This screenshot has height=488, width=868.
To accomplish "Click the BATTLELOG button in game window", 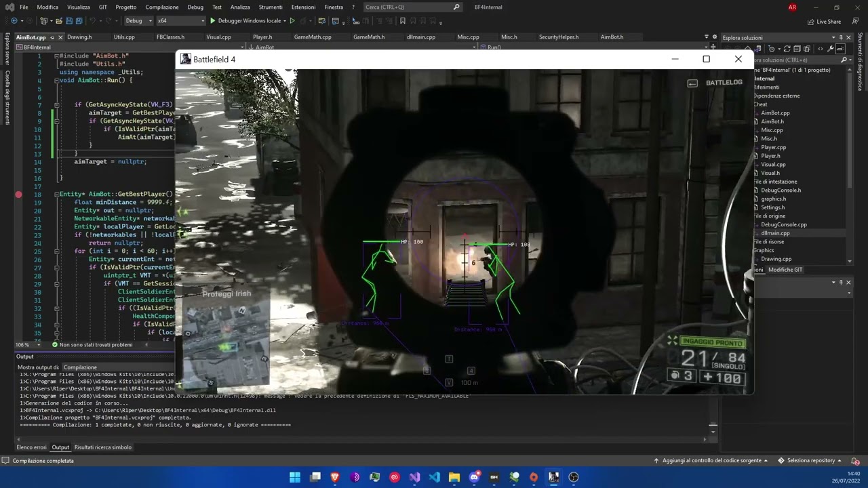I will (x=715, y=83).
